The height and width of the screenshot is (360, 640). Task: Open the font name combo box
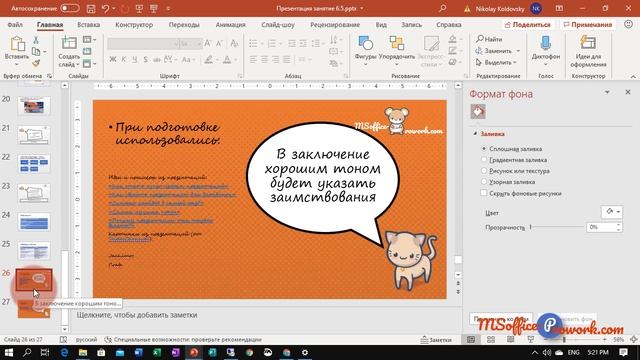pyautogui.click(x=143, y=43)
